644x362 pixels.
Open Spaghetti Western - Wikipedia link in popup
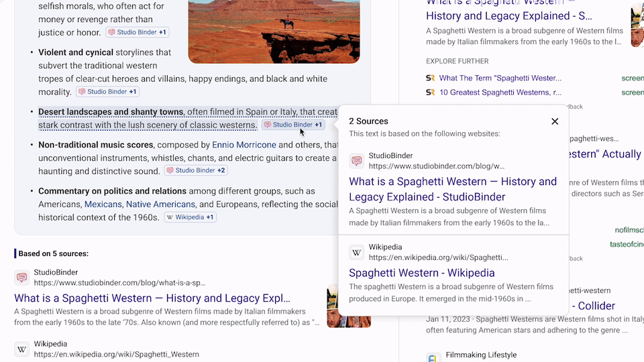(x=422, y=273)
